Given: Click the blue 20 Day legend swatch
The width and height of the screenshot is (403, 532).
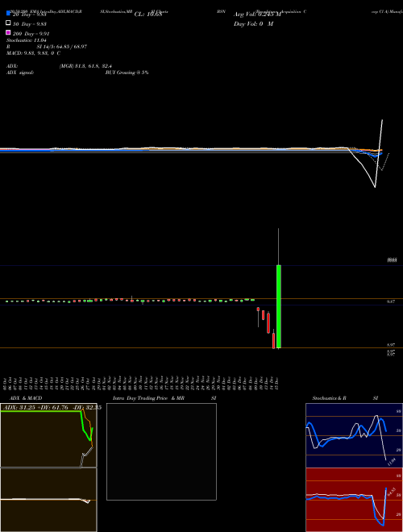Looking at the screenshot, I should pyautogui.click(x=9, y=14).
